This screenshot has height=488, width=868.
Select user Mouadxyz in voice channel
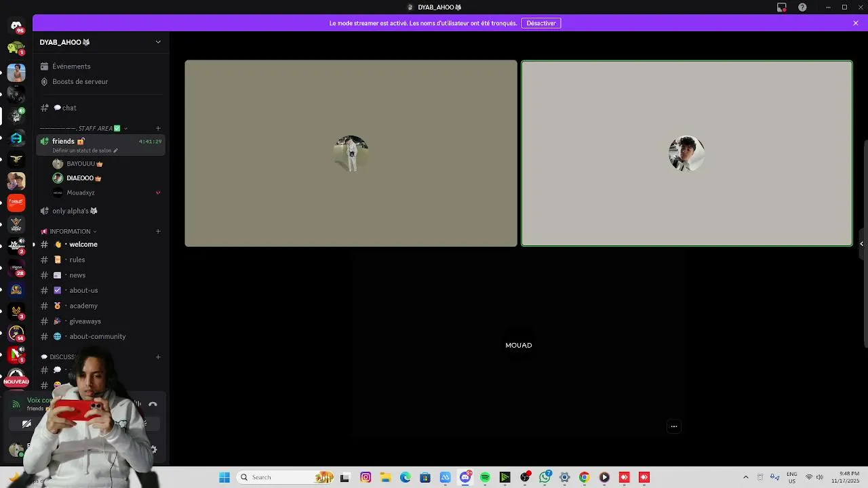[100, 192]
